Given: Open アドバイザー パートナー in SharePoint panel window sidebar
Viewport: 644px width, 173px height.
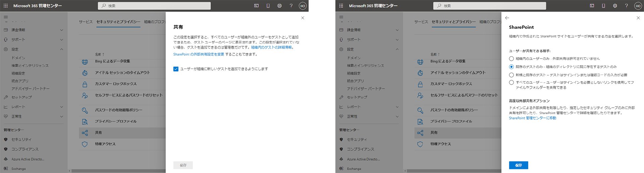Looking at the screenshot, I should point(366,89).
